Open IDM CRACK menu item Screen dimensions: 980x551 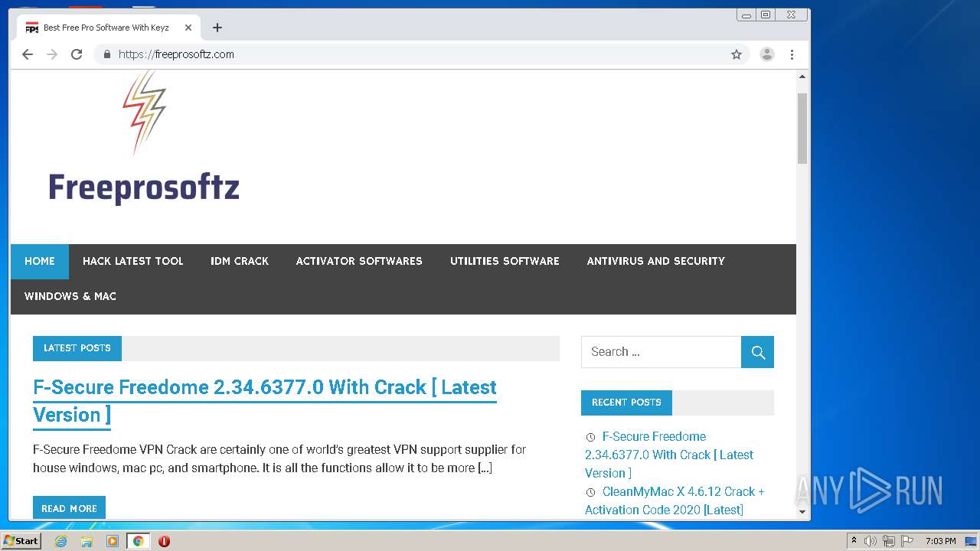[240, 262]
